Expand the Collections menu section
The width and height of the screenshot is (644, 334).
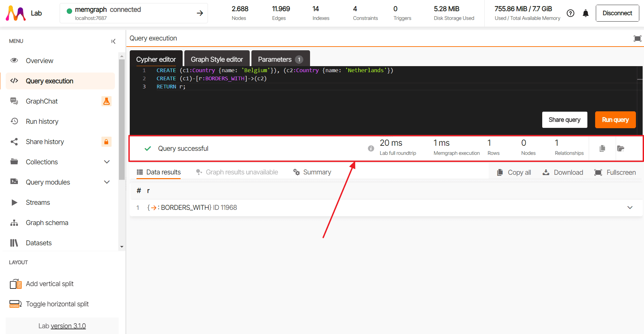tap(107, 162)
